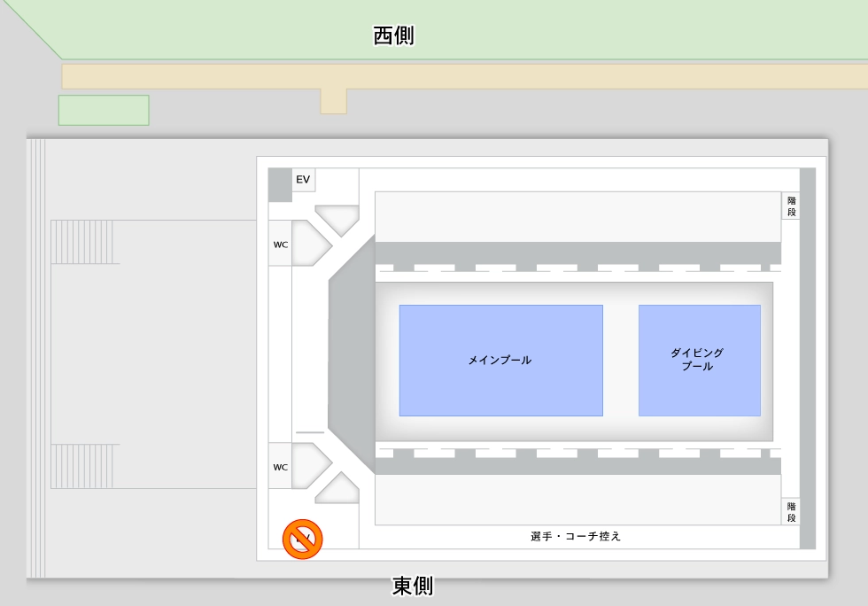Click the small green rectangle outside building
868x606 pixels.
click(104, 110)
